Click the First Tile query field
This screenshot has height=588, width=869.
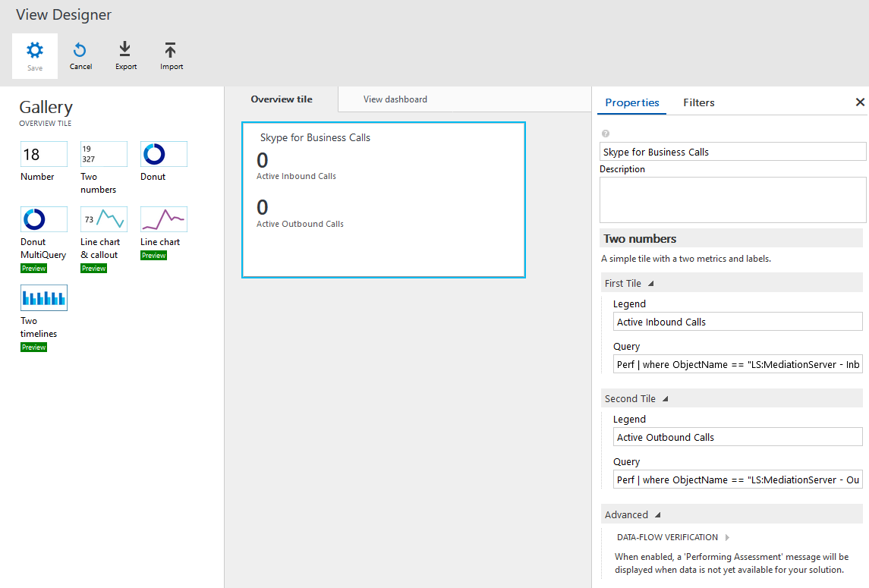tap(738, 364)
